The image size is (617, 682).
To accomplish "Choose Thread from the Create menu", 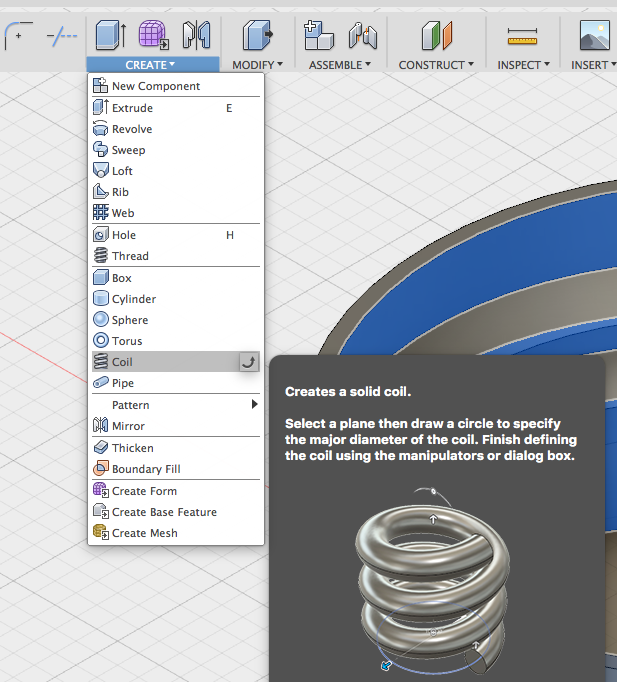I will (x=176, y=256).
